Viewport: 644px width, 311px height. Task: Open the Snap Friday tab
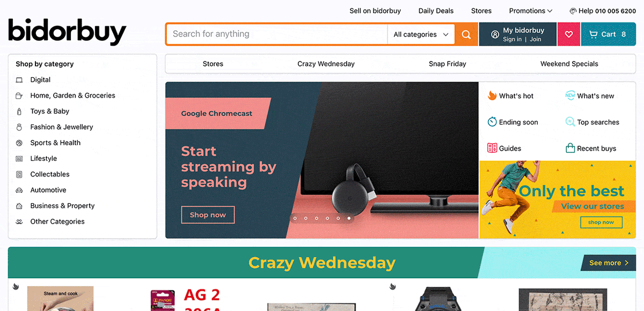[448, 64]
